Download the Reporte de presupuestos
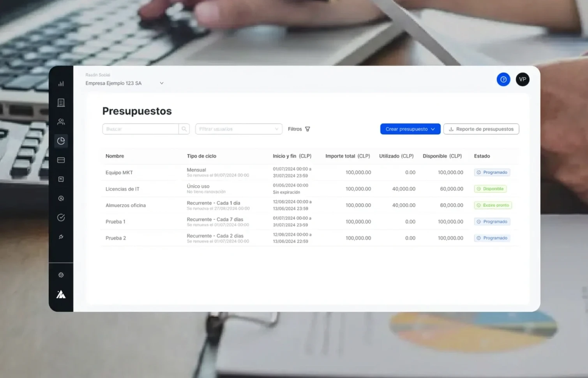588x378 pixels. coord(481,129)
